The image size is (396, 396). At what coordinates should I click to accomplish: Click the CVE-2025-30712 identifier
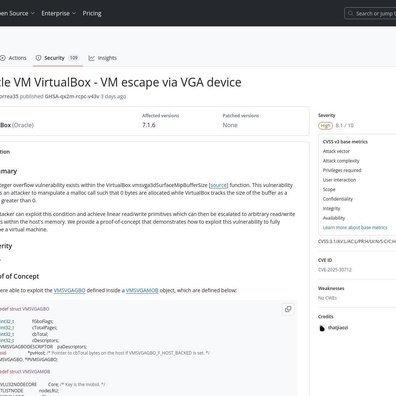click(x=335, y=270)
